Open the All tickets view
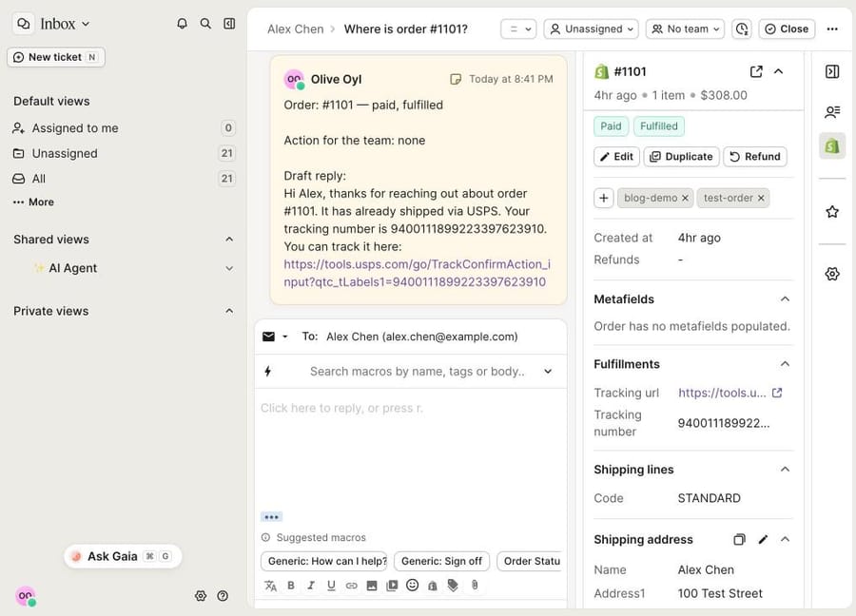 coord(124,179)
